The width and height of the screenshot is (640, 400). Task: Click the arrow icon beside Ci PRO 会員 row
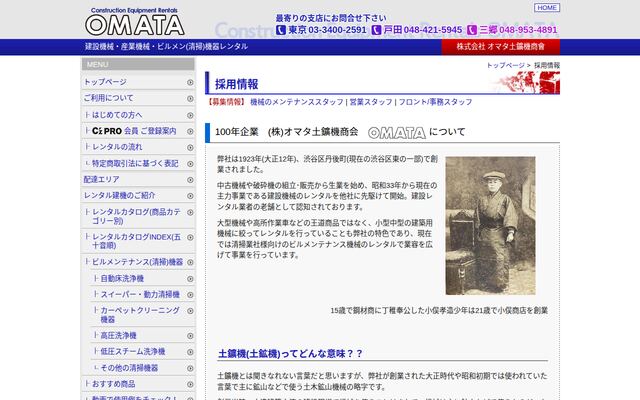pos(190,131)
